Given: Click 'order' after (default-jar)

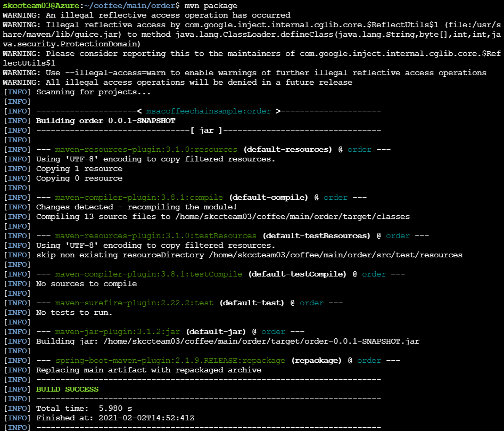Looking at the screenshot, I should [273, 332].
